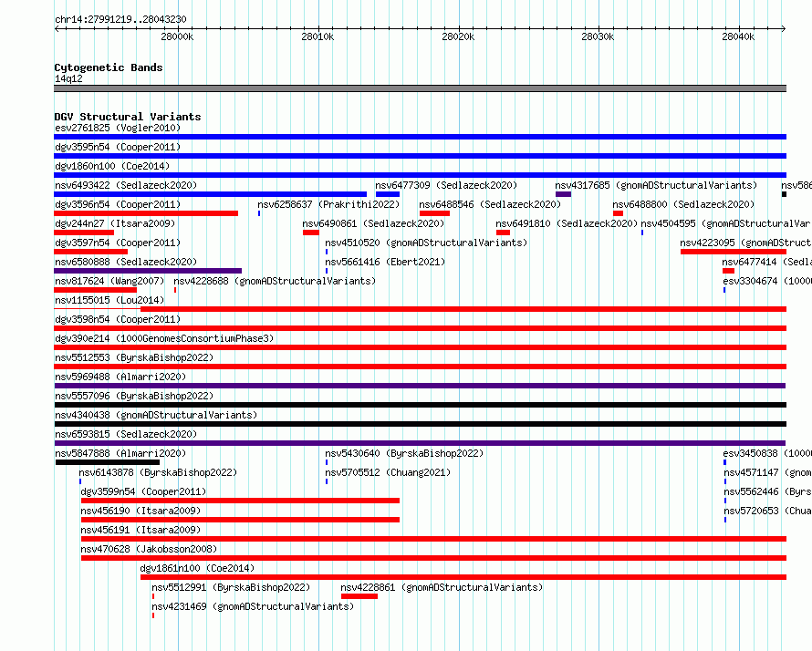
Task: Click dgv1861n100 (Coe2014) label
Action: point(197,568)
